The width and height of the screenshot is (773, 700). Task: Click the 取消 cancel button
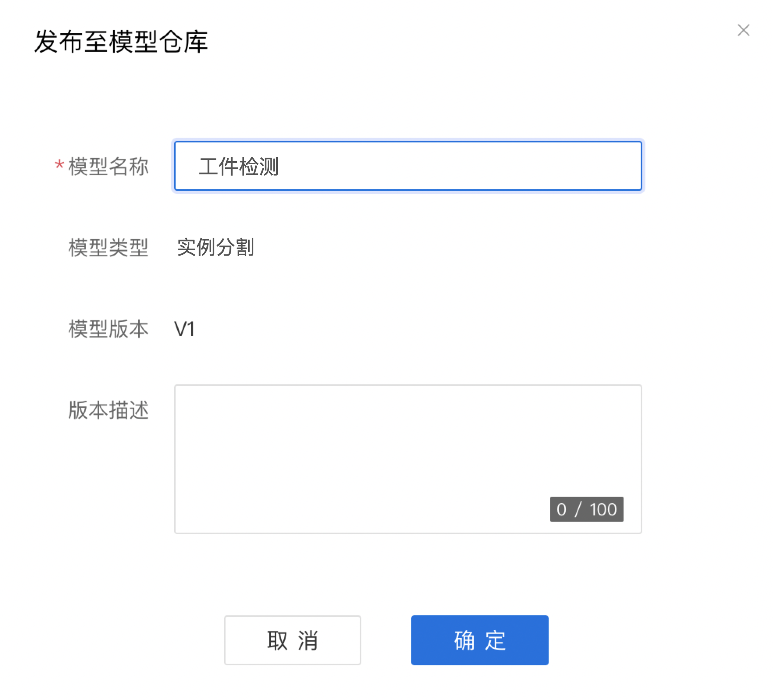pyautogui.click(x=292, y=640)
